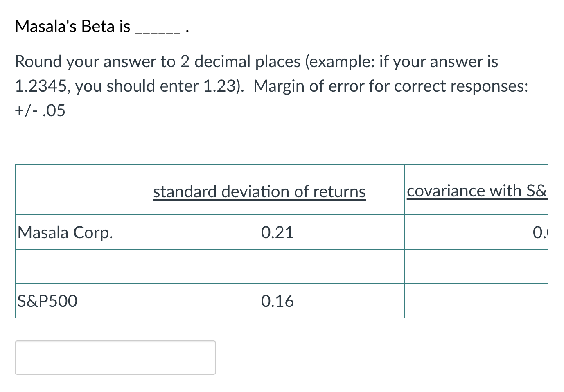564x392 pixels.
Task: Click the 'S&P500' table cell
Action: click(x=47, y=301)
